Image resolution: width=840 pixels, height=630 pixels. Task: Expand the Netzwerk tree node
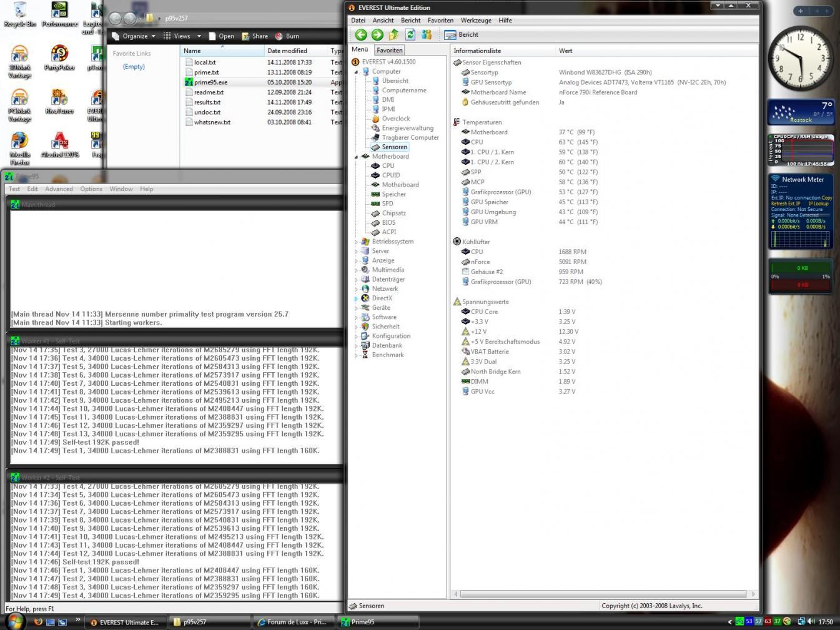pos(357,289)
